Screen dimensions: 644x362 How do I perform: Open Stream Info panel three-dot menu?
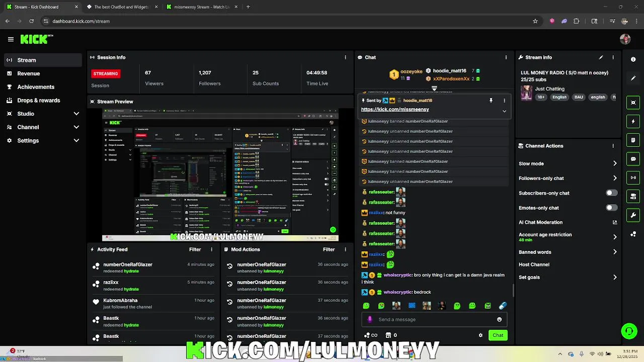pyautogui.click(x=613, y=57)
